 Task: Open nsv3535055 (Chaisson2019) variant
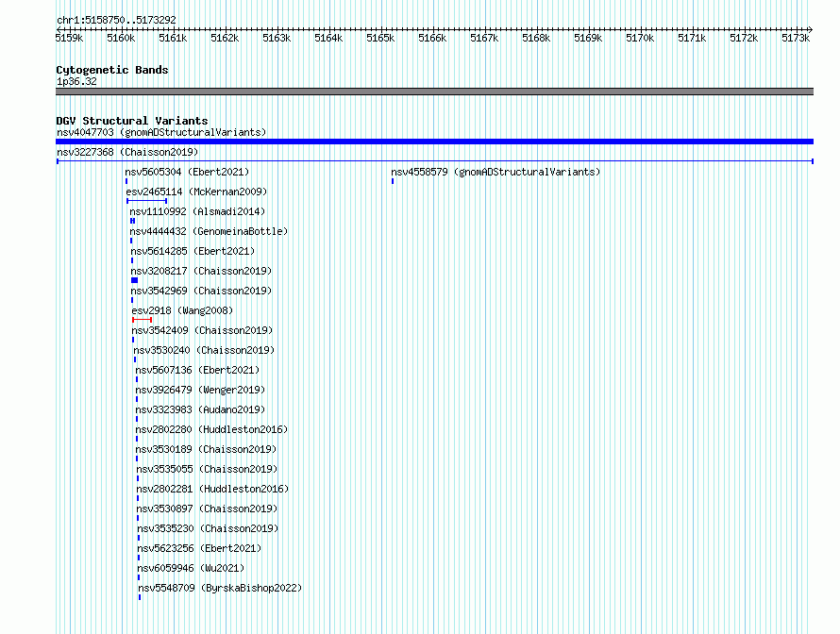coord(207,469)
